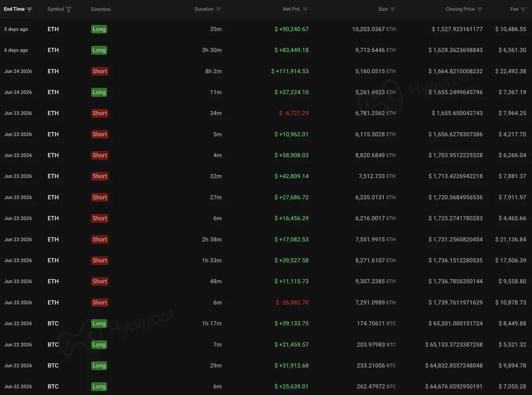This screenshot has width=532, height=395.
Task: Click the '5 days ago' end time
Action: point(16,29)
